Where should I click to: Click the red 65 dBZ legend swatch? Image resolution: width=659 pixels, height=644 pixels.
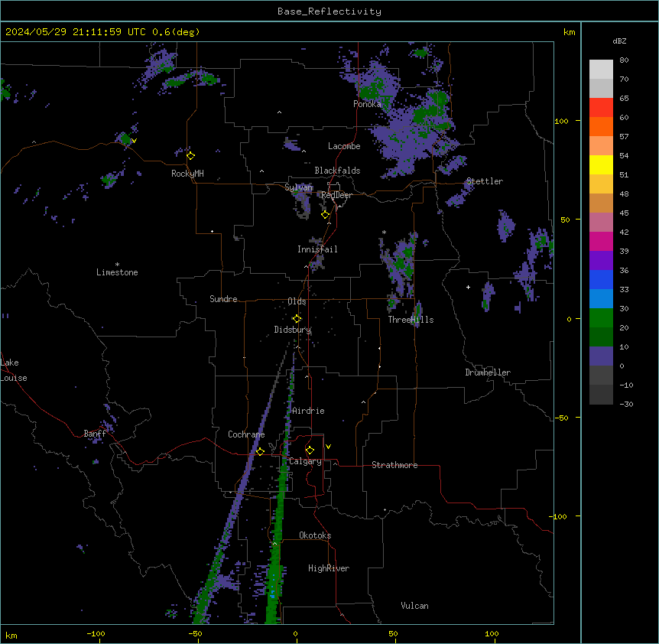601,107
